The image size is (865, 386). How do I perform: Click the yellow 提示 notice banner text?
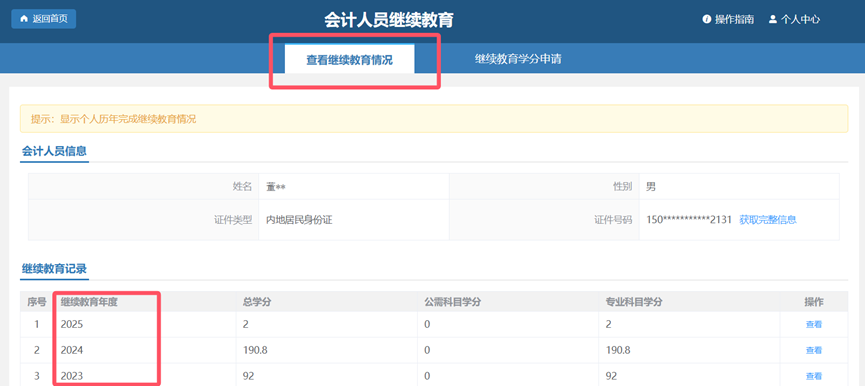pos(113,119)
